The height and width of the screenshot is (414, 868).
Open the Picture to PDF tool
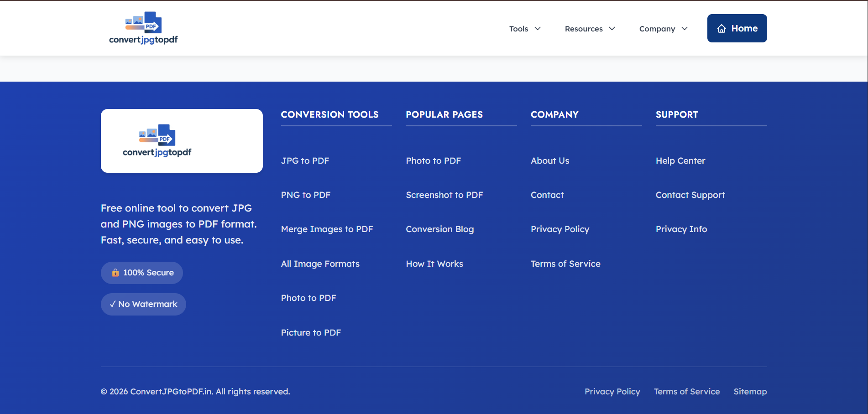pos(311,332)
